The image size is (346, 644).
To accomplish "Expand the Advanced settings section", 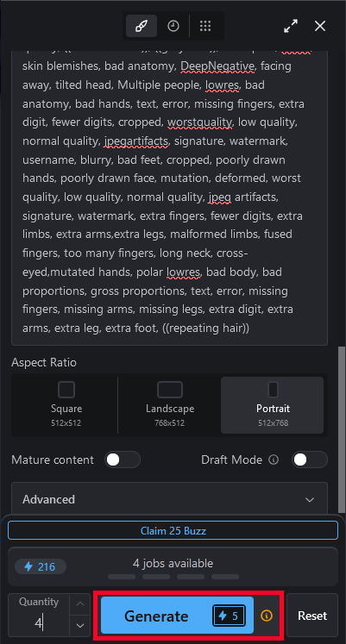I will coord(169,499).
